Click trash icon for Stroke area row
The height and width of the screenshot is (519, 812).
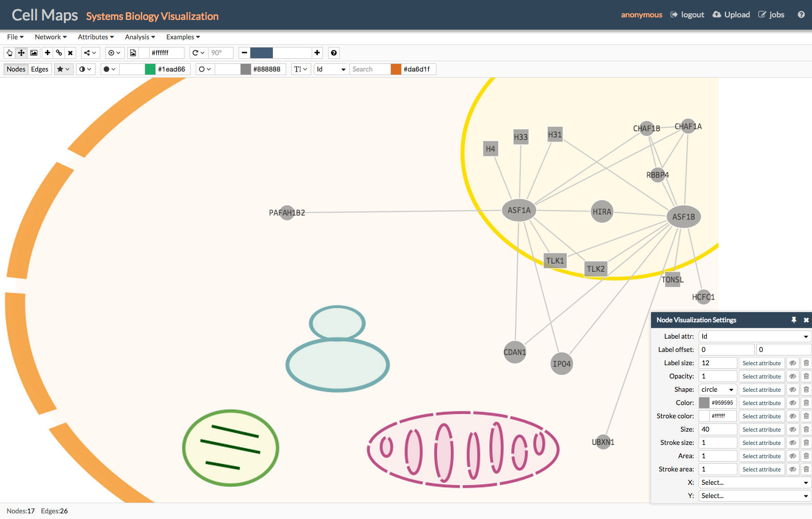[x=806, y=469]
